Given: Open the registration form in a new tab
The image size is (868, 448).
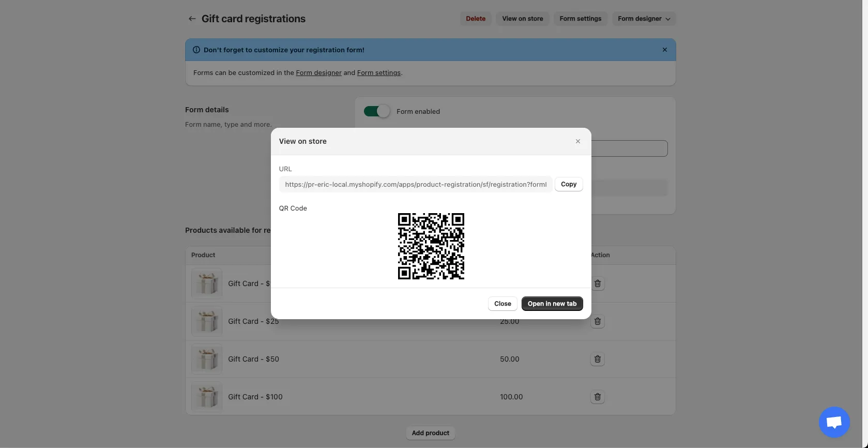Looking at the screenshot, I should 552,304.
